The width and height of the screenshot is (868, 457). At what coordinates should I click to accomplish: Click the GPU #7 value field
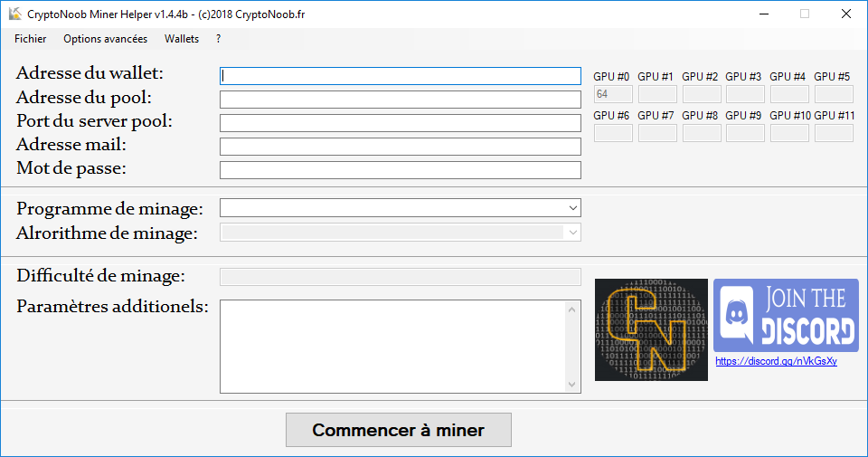click(657, 133)
